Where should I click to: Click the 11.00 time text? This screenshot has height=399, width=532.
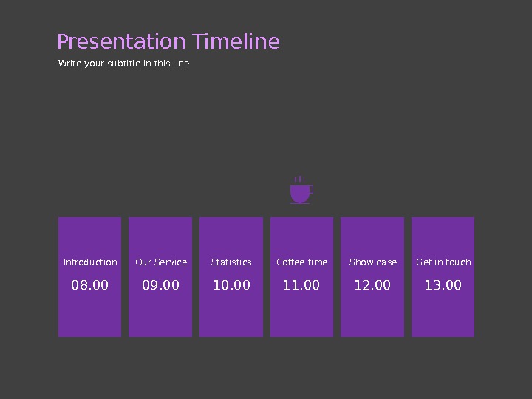[301, 285]
